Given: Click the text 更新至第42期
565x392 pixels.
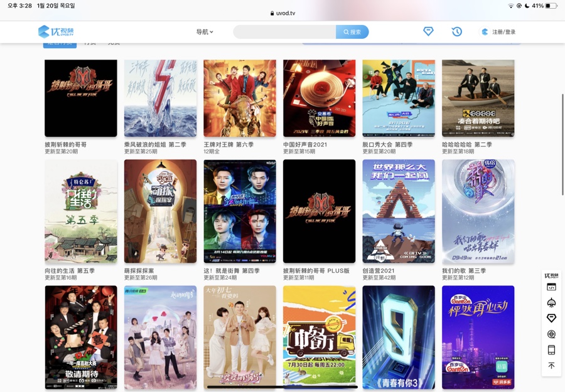Looking at the screenshot, I should pos(379,277).
